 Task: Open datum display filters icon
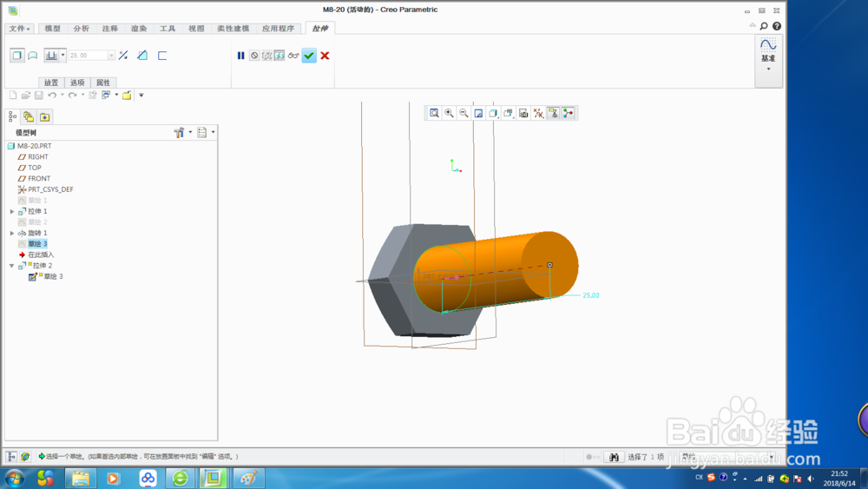click(x=538, y=113)
